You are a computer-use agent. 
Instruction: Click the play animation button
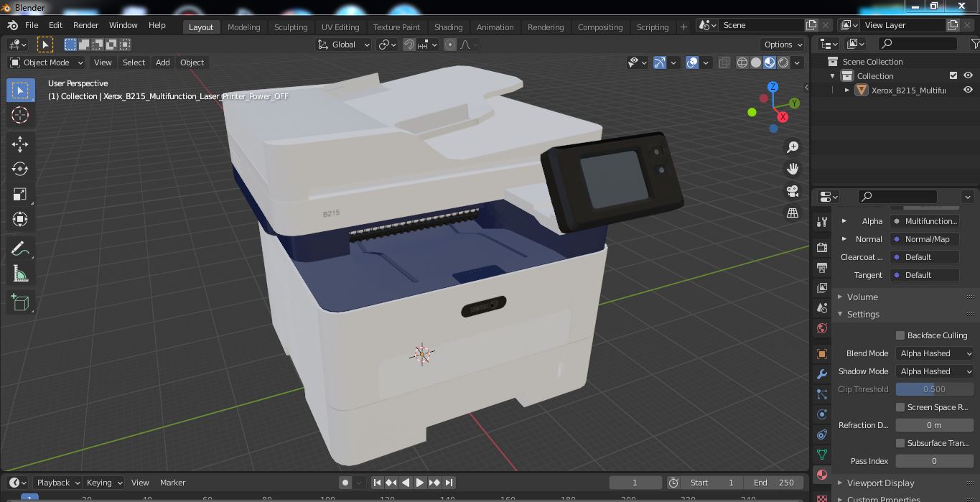point(420,483)
